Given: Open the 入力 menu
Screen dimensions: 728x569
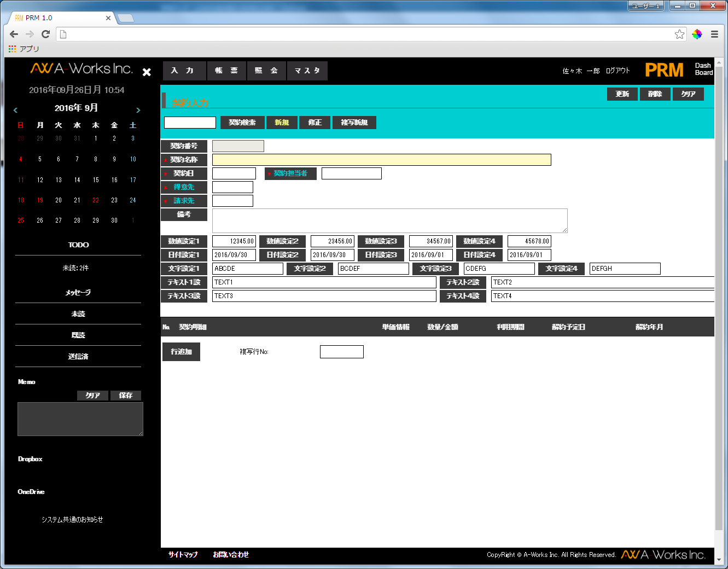Looking at the screenshot, I should click(184, 71).
